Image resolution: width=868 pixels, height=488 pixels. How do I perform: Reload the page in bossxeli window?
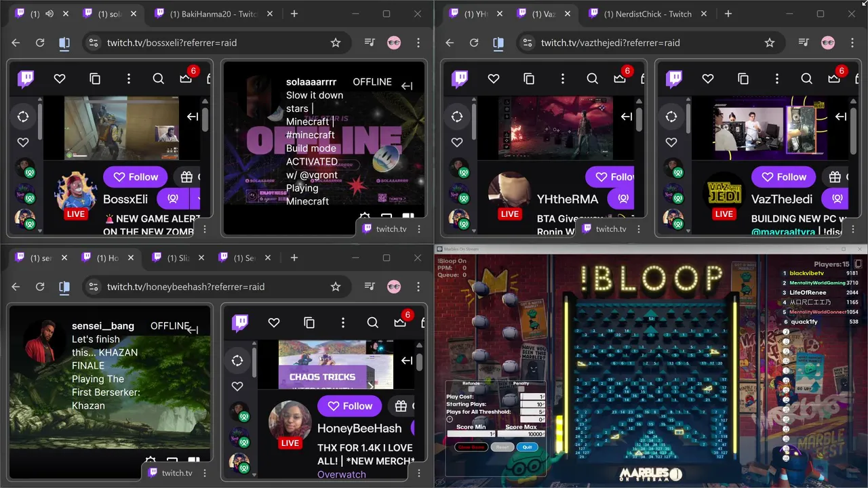point(40,43)
